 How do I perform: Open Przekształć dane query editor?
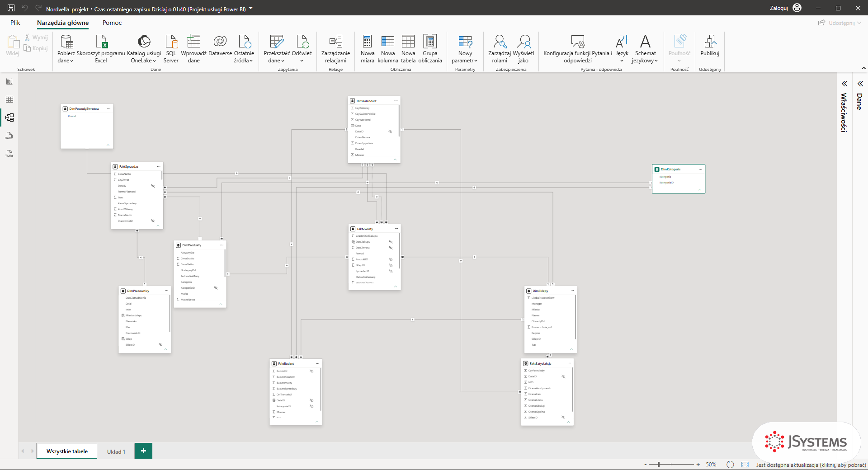(277, 49)
